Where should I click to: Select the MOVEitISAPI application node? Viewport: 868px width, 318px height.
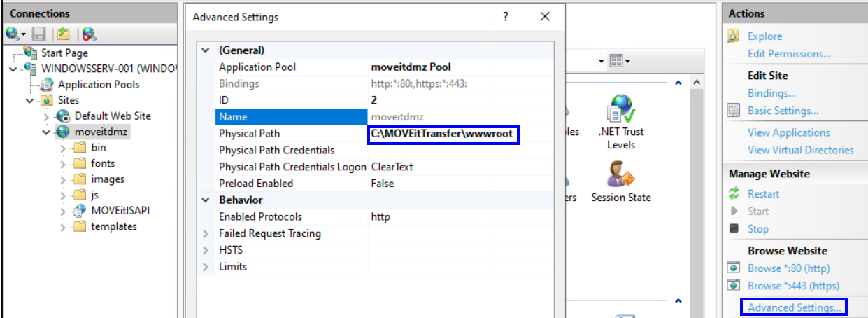120,210
